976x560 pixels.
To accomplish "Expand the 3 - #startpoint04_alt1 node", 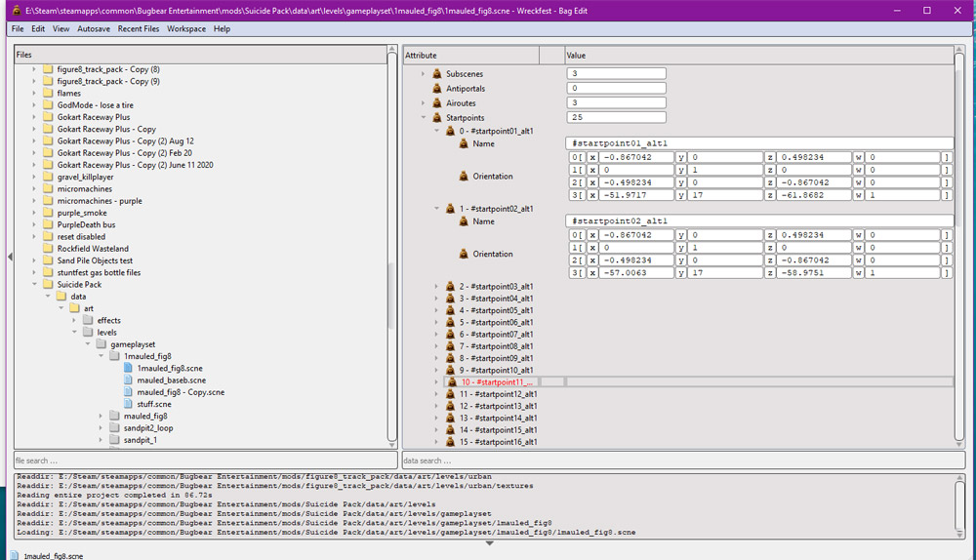I will (436, 299).
